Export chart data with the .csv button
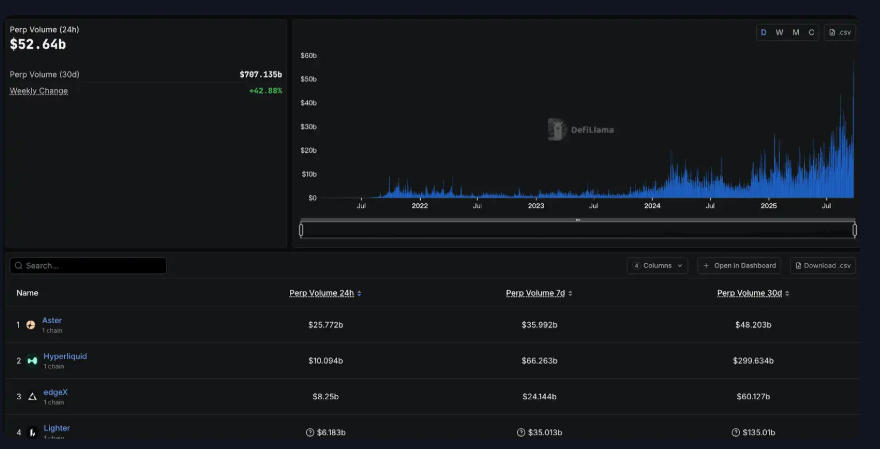Screen dimensions: 880x449 pos(840,32)
